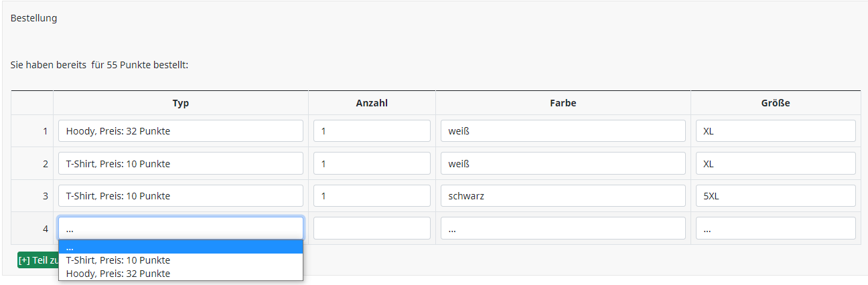Open the empty Farbe dropdown in row 4
Viewport: 868px width, 285px height.
(x=563, y=228)
